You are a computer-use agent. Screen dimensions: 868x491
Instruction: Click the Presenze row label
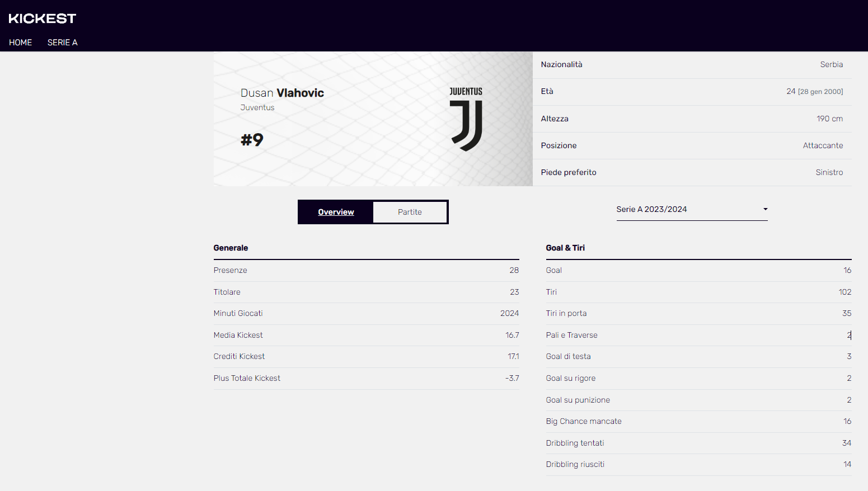pyautogui.click(x=230, y=270)
